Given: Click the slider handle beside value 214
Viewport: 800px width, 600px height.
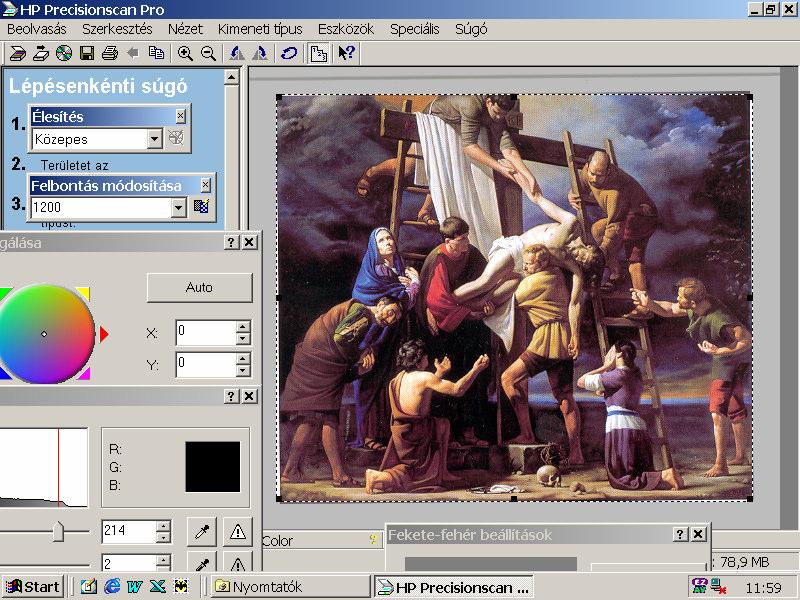Looking at the screenshot, I should coord(58,531).
